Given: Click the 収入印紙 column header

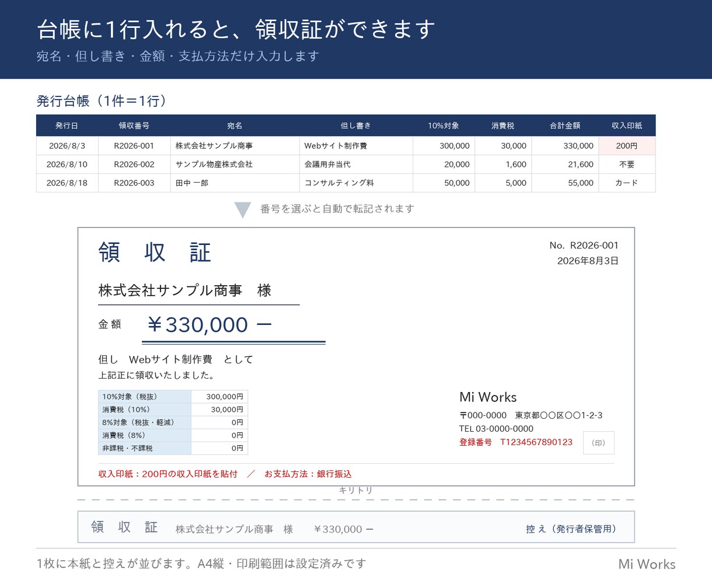Looking at the screenshot, I should (627, 125).
